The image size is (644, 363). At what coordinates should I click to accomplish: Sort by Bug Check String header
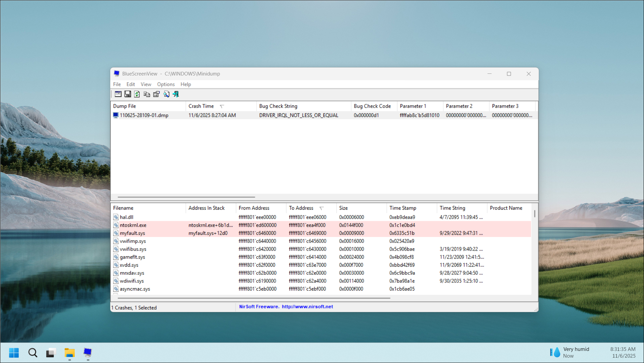(278, 106)
